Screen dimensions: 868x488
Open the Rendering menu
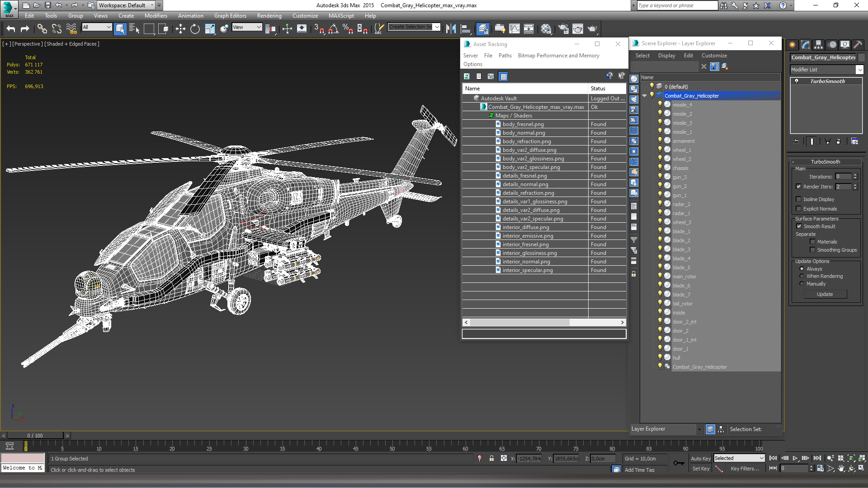[x=269, y=16]
